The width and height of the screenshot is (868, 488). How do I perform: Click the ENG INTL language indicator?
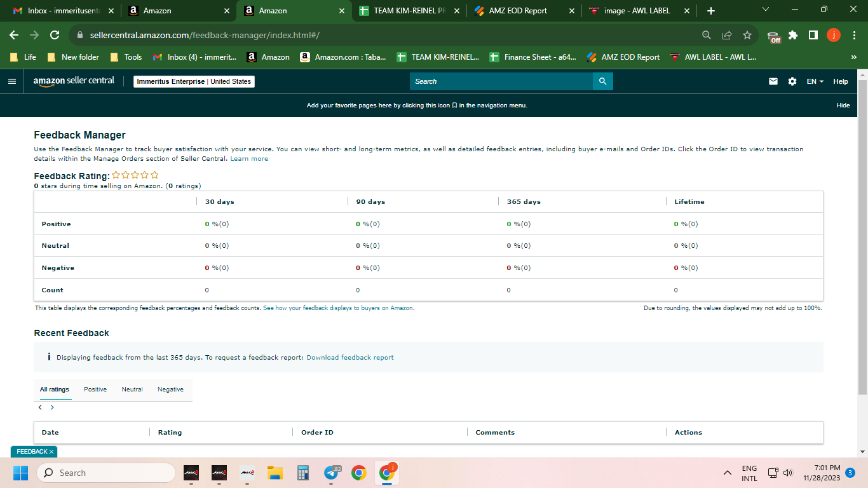(x=750, y=473)
